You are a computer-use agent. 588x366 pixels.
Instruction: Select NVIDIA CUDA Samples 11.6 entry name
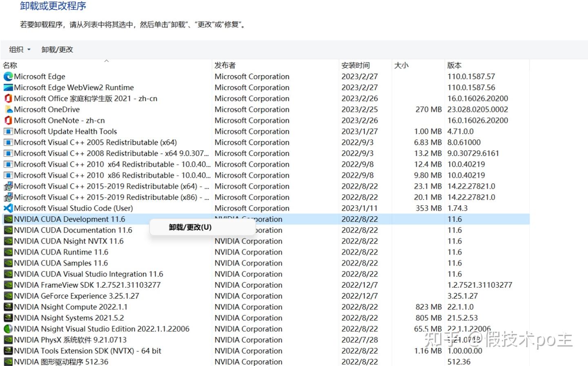61,263
